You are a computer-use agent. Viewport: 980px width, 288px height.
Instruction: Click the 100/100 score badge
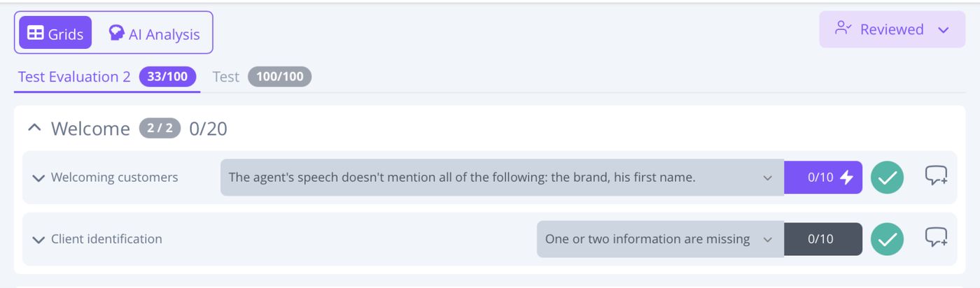[279, 77]
